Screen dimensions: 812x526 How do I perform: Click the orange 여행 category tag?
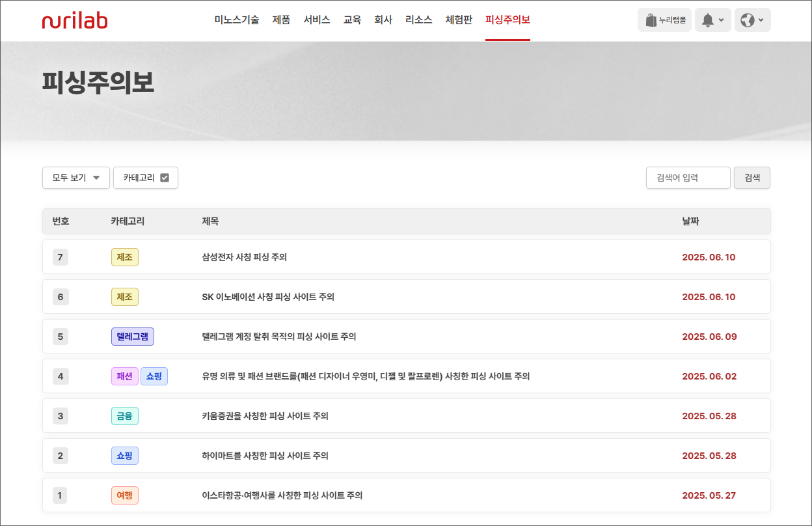(124, 495)
